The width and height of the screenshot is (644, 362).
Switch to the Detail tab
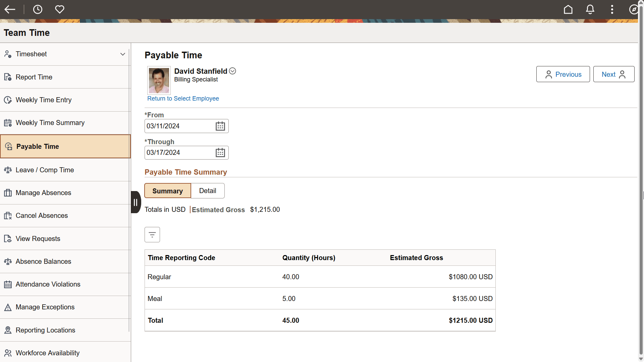pyautogui.click(x=208, y=191)
